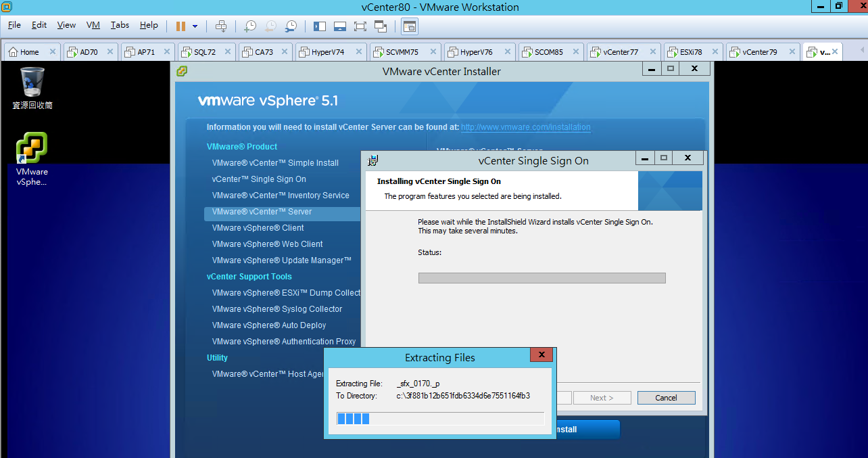
Task: Open the Tabs menu
Action: coord(120,25)
